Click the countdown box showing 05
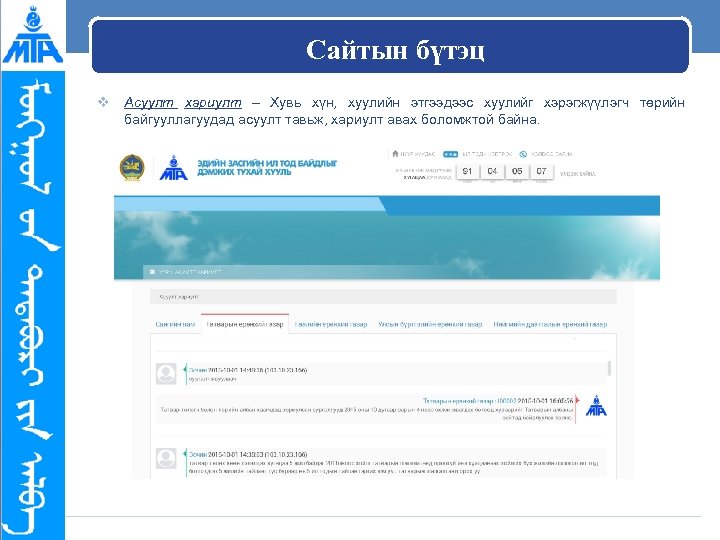The image size is (720, 540). (x=517, y=171)
